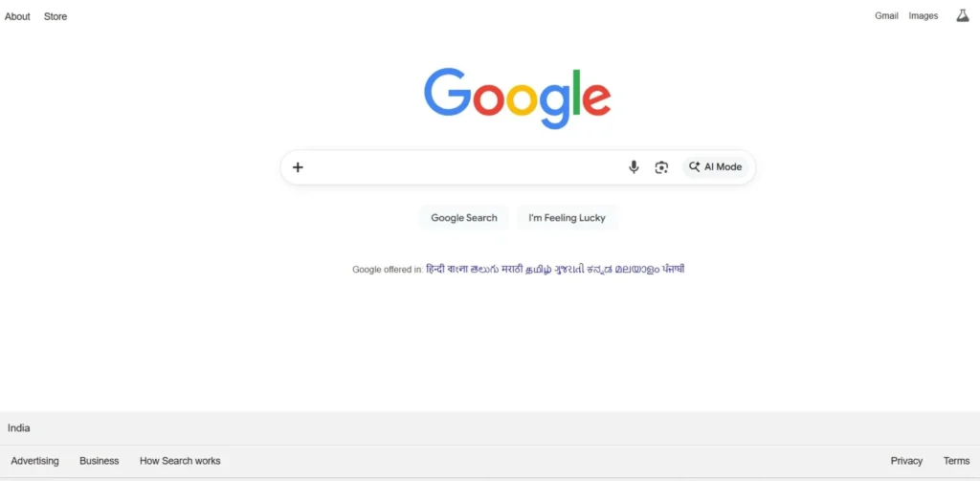This screenshot has height=481, width=980.
Task: Open the Business footer link
Action: coord(99,461)
